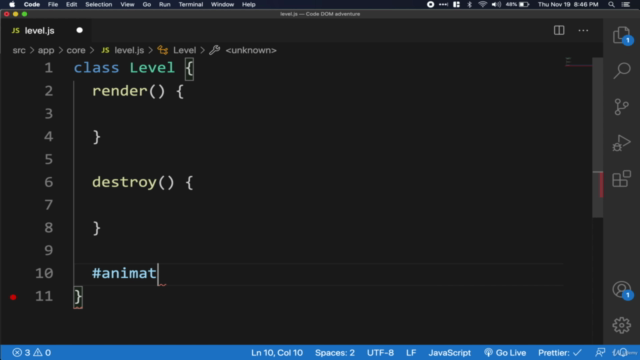Click the render() method name
640x360 pixels.
coord(120,91)
